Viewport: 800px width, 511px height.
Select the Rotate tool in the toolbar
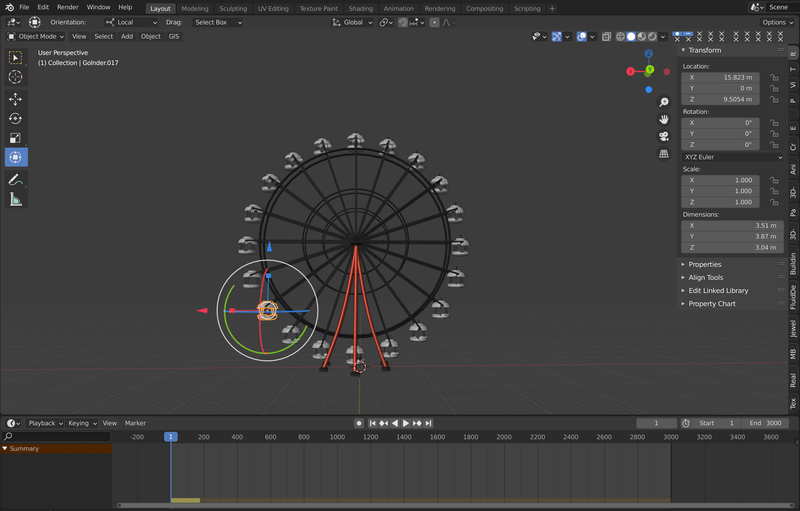(15, 118)
